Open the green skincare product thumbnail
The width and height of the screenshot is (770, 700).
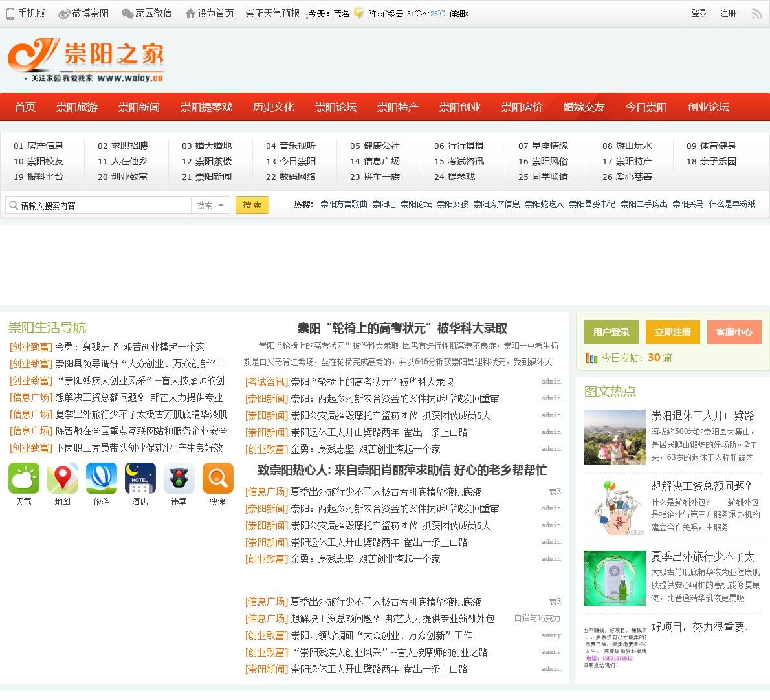pyautogui.click(x=615, y=578)
